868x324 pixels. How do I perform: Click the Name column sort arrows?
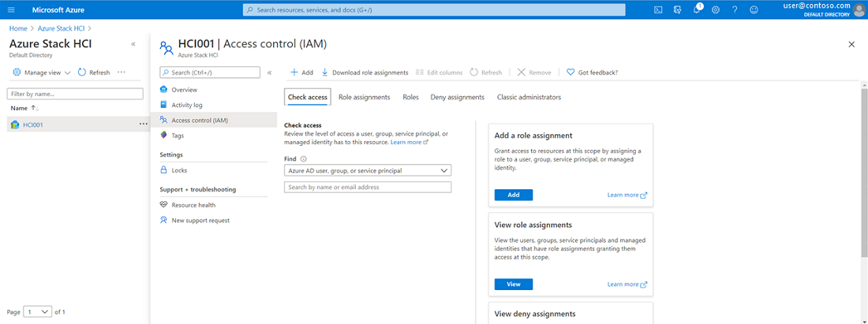point(34,108)
